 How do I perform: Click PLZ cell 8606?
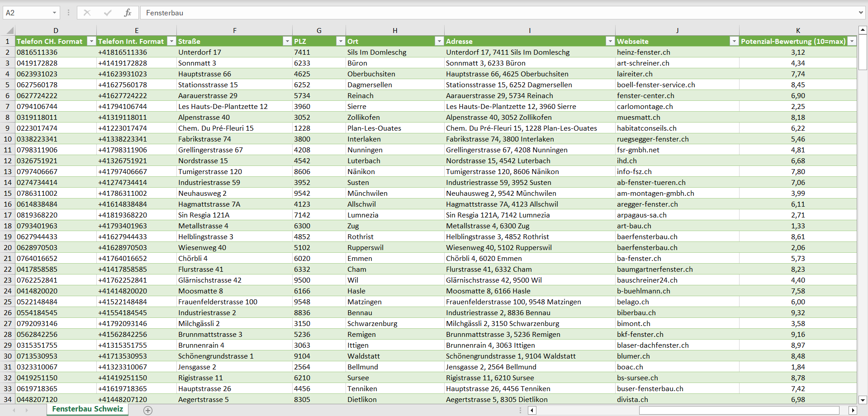coord(319,171)
